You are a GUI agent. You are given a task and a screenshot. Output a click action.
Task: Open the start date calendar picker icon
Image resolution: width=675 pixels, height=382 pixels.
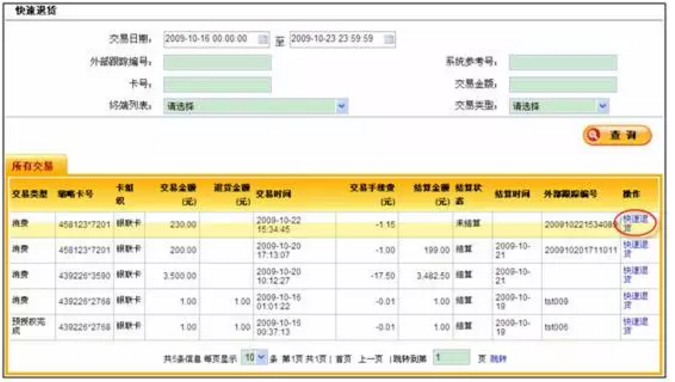[x=263, y=39]
